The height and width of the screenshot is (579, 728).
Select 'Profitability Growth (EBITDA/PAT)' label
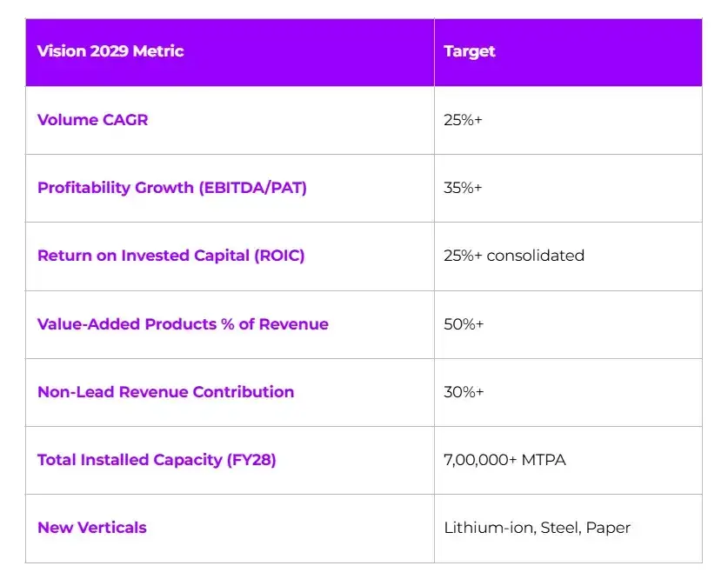(x=172, y=188)
